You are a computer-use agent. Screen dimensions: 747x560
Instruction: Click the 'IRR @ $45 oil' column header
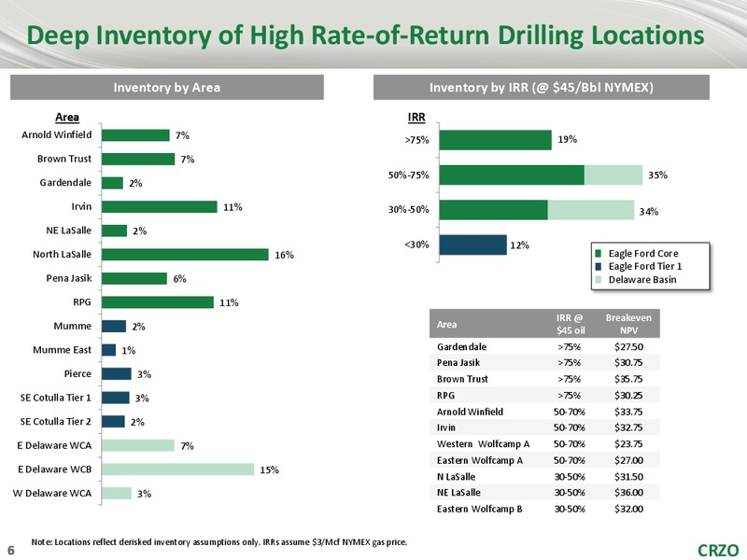[x=571, y=324]
